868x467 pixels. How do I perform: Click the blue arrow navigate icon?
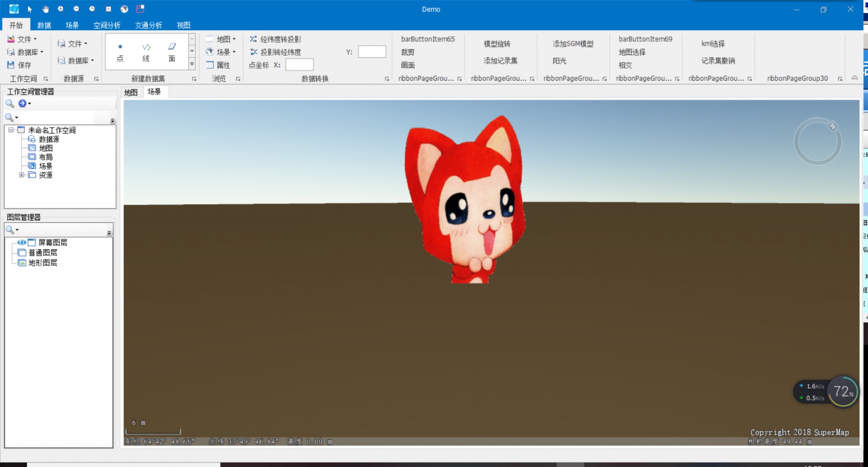pos(22,104)
